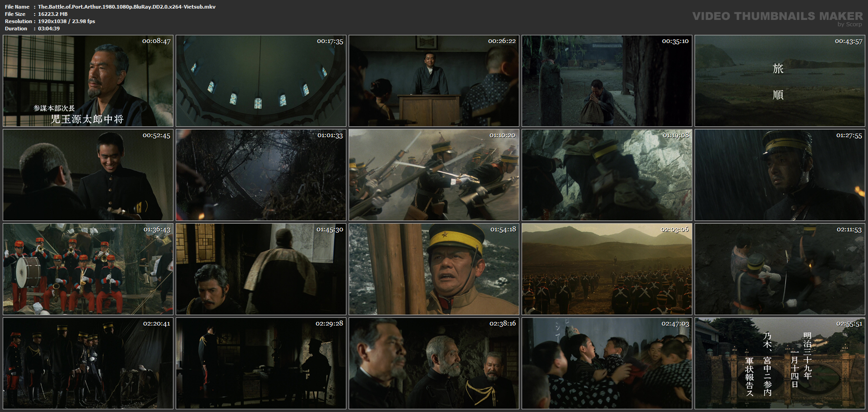Viewport: 868px width, 412px height.
Task: Open the dark room frame at 02:29:28
Action: pyautogui.click(x=261, y=364)
